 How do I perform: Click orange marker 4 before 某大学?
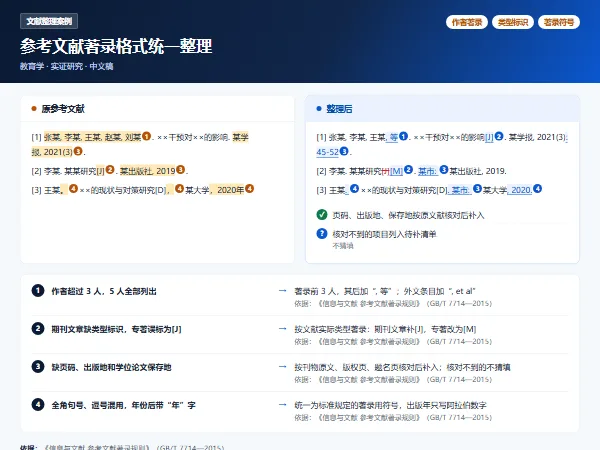pyautogui.click(x=179, y=189)
